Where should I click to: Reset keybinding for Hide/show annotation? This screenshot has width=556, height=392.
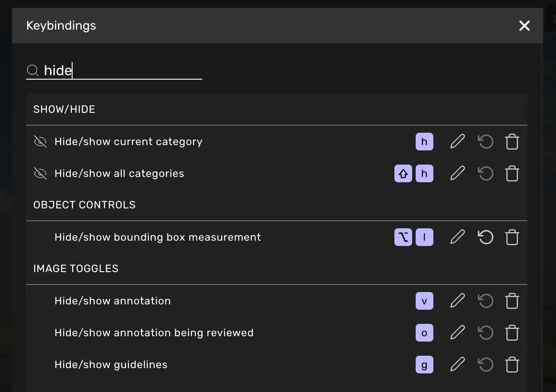[x=486, y=301]
